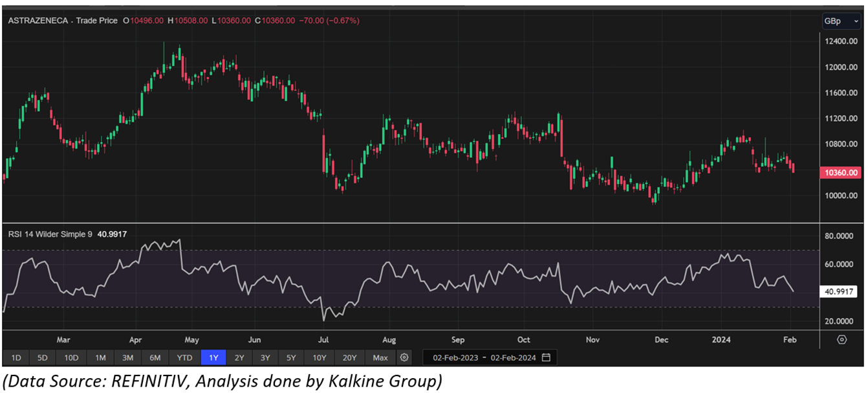
Task: Click the ASTRAZENECA Trade Price label
Action: [63, 21]
